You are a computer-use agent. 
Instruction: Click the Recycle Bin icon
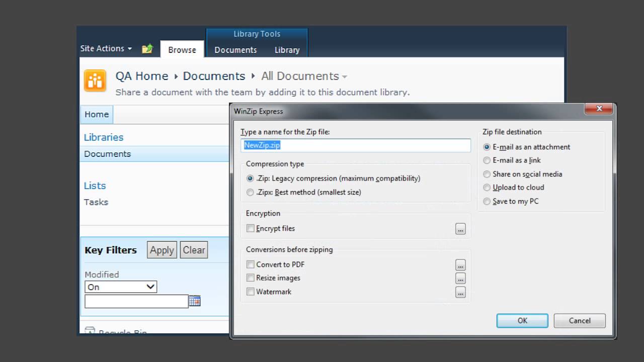(90, 331)
